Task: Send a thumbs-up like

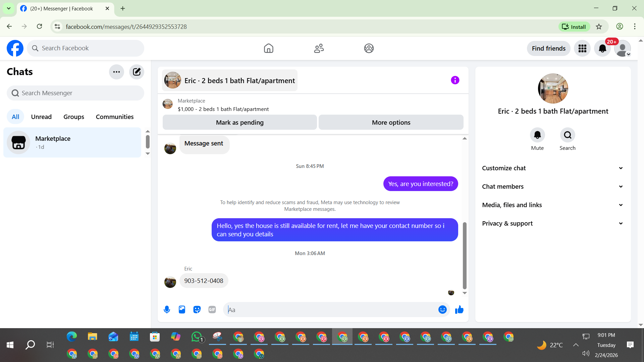Action: tap(459, 310)
